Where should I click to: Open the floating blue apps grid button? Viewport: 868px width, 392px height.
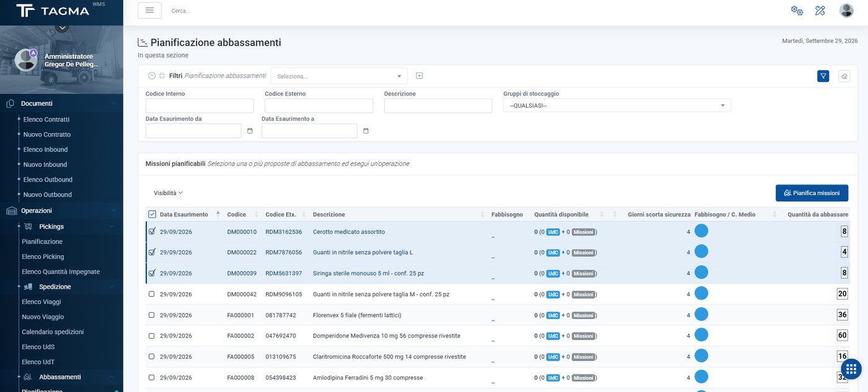point(851,369)
